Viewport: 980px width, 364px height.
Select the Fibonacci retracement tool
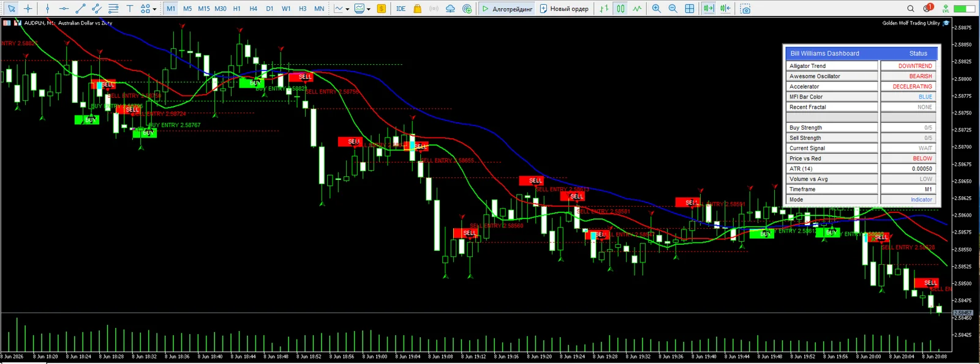(113, 9)
